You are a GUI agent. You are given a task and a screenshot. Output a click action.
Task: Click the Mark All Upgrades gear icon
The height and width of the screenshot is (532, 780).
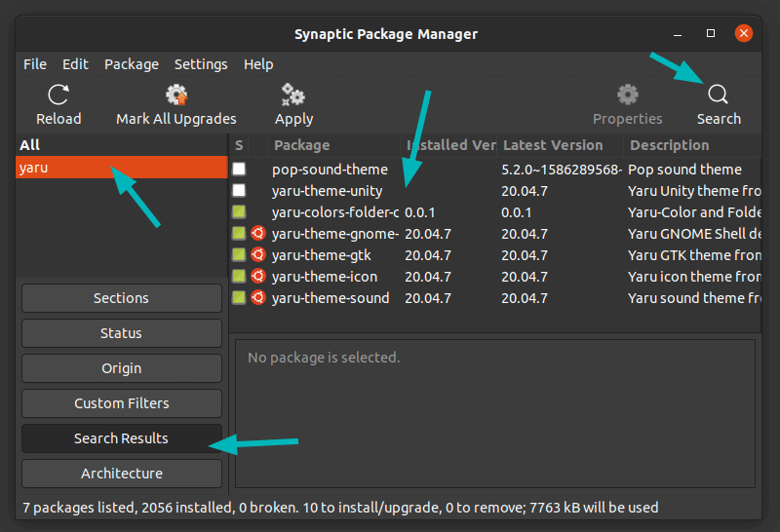tap(176, 95)
